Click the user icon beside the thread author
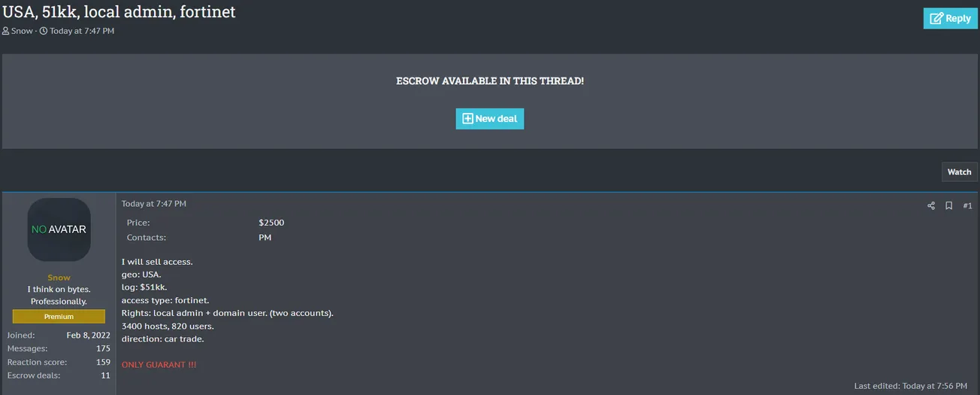This screenshot has height=395, width=980. (6, 31)
